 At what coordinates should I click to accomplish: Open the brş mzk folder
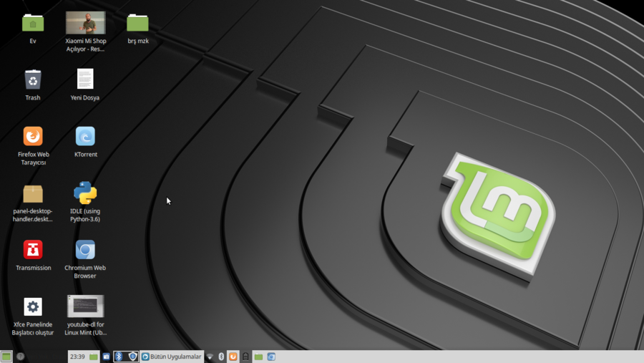point(137,23)
